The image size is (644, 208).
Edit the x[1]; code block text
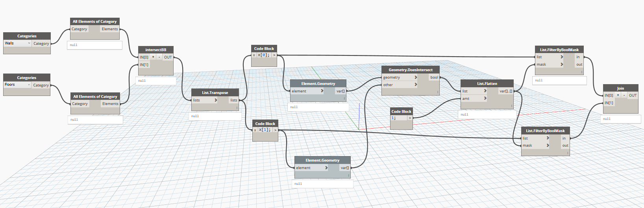point(265,130)
